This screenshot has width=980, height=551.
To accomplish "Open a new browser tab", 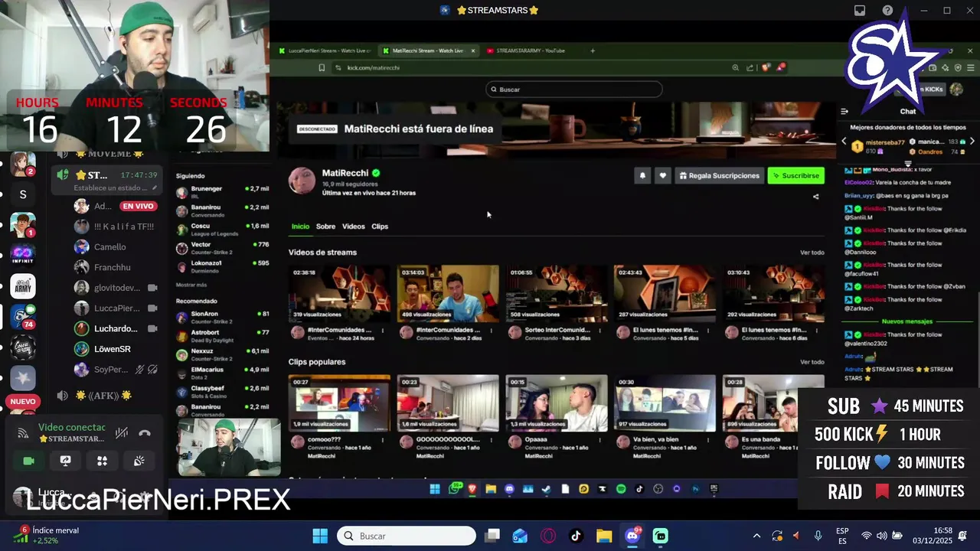I will click(x=593, y=51).
